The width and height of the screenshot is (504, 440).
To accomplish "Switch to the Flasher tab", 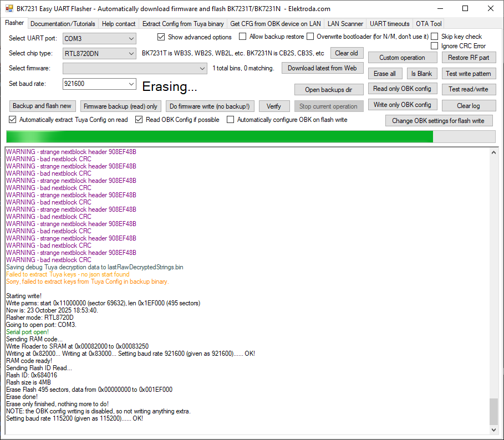I will (14, 23).
